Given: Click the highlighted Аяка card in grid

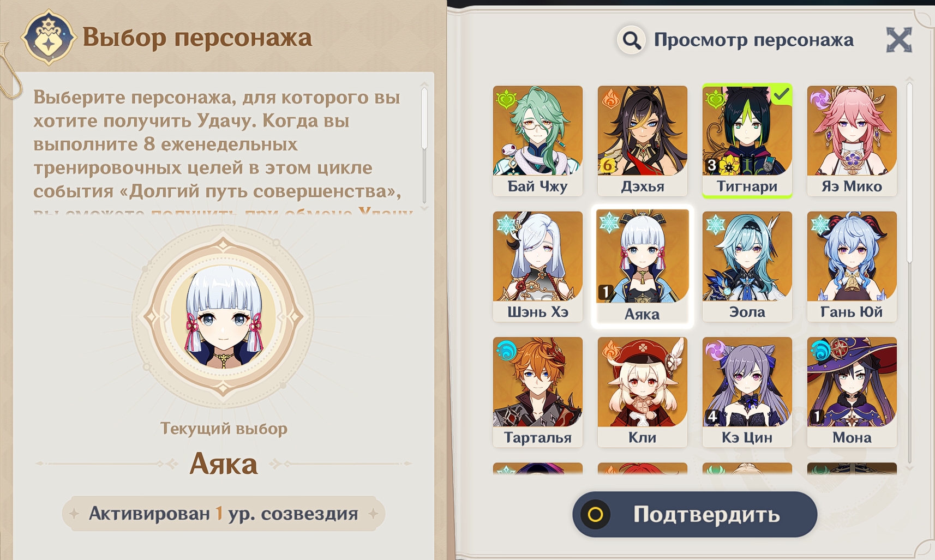Looking at the screenshot, I should [x=642, y=267].
